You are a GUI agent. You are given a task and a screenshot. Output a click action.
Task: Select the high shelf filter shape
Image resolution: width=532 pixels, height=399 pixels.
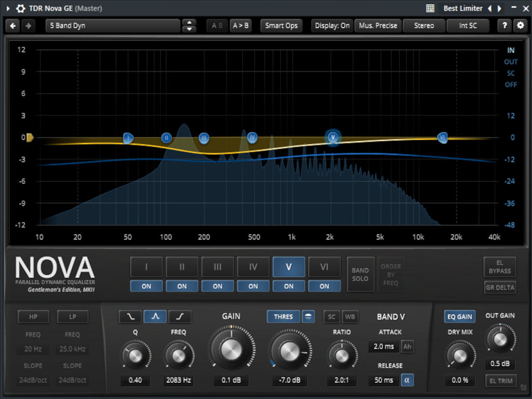click(x=180, y=316)
